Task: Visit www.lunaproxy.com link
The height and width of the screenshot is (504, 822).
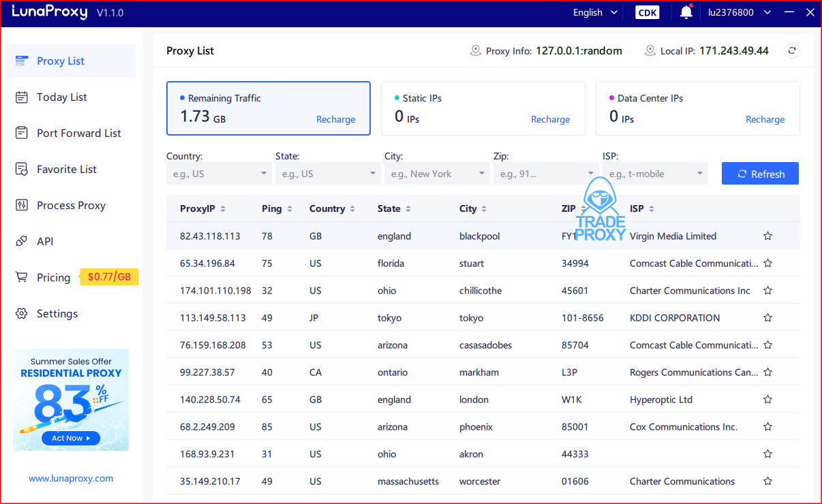Action: [x=71, y=478]
